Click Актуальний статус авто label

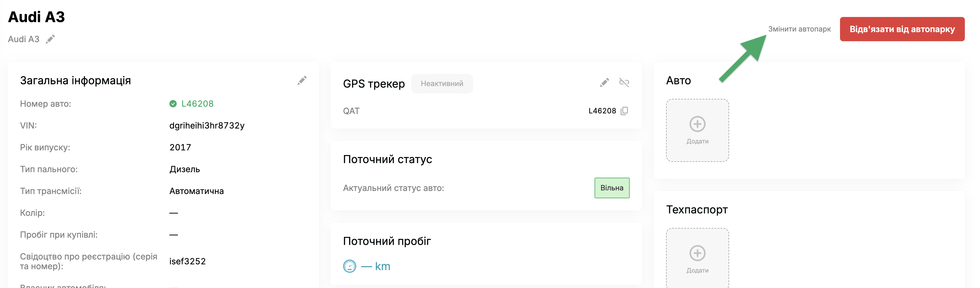(393, 188)
